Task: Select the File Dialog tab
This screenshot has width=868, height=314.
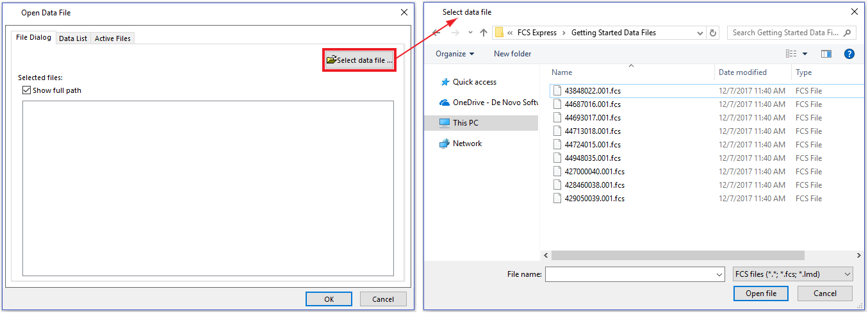Action: pyautogui.click(x=33, y=37)
